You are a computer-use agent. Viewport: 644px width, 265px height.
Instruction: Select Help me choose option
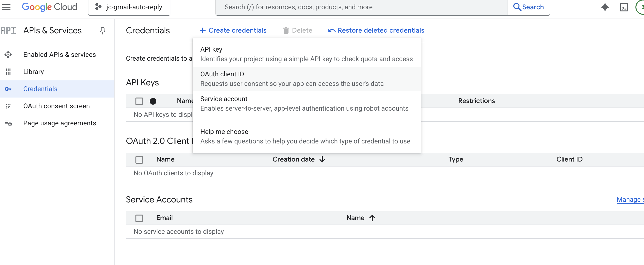(307, 136)
